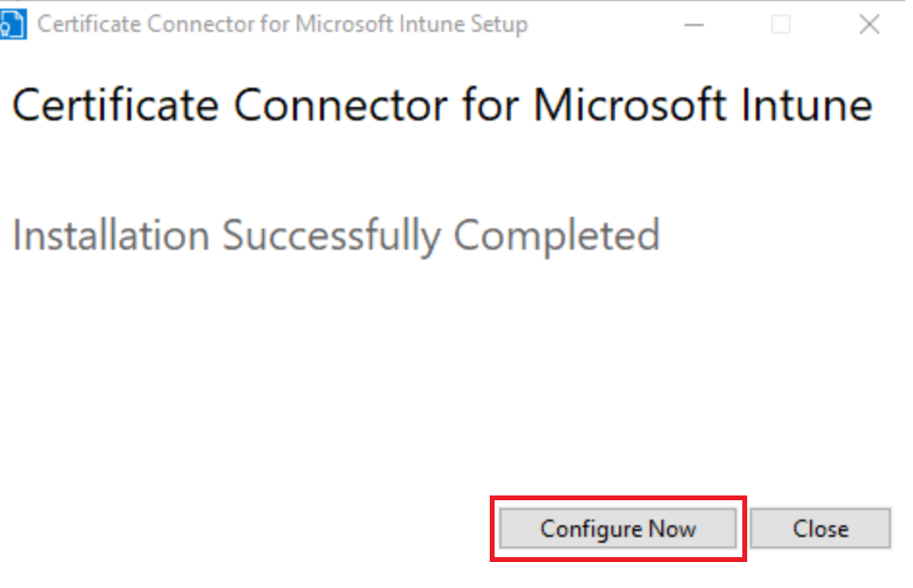This screenshot has height=588, width=913.
Task: Click the title bar dash minimize icon
Action: (693, 24)
